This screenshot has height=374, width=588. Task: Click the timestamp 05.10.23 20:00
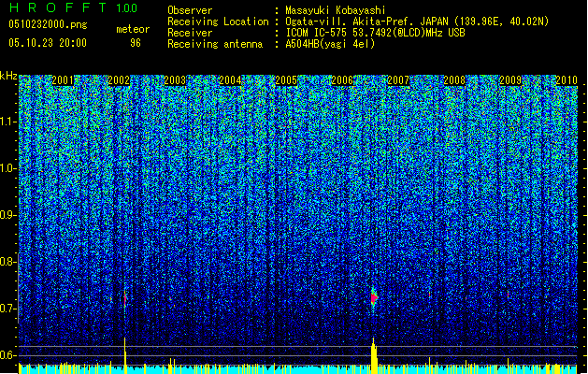(x=48, y=43)
